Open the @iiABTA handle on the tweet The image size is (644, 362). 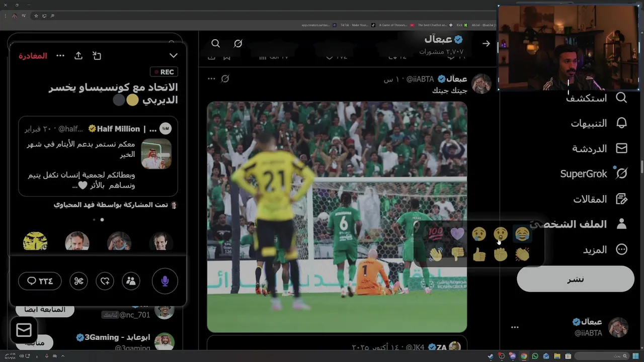coord(420,79)
